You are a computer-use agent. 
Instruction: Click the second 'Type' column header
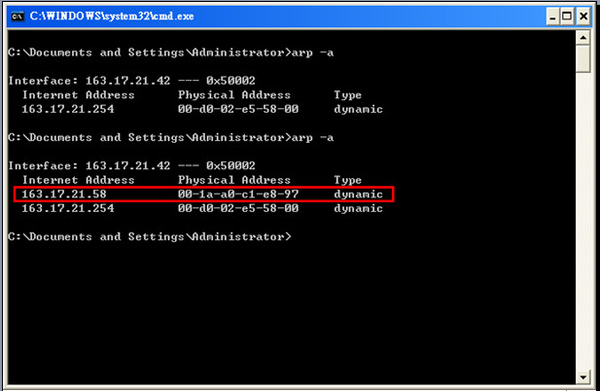click(347, 180)
